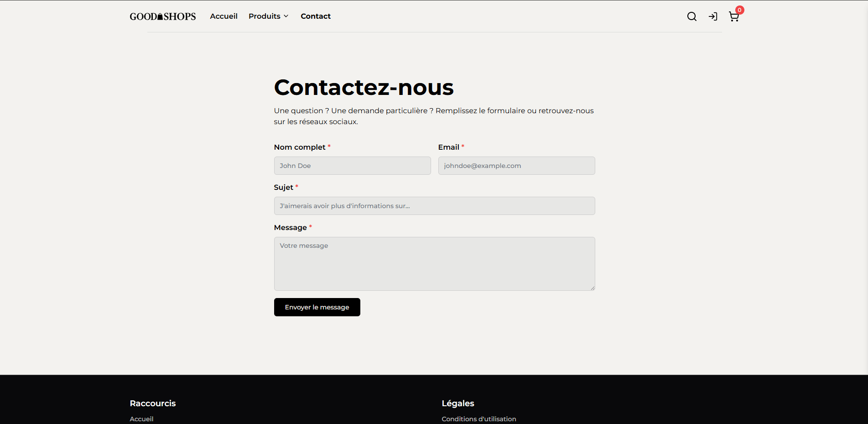Open footer Accueil link under Raccourcis
The width and height of the screenshot is (868, 424).
(141, 419)
